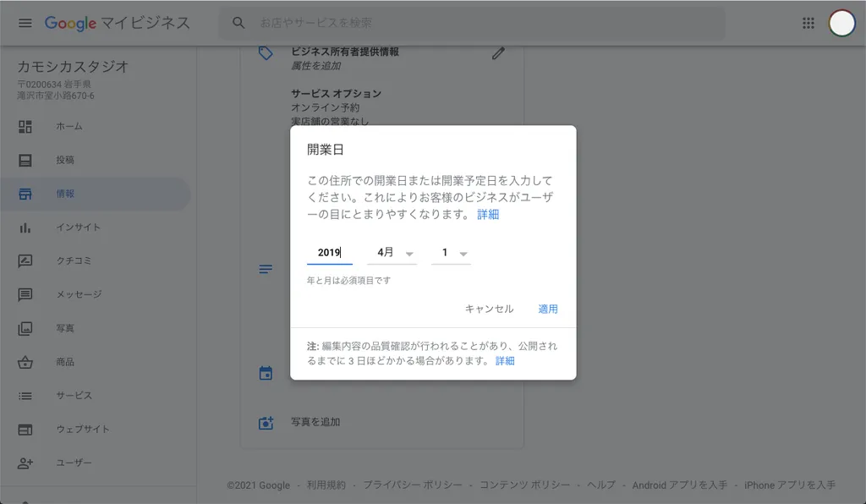Select 商品 in the sidebar
The image size is (866, 504).
[x=95, y=362]
